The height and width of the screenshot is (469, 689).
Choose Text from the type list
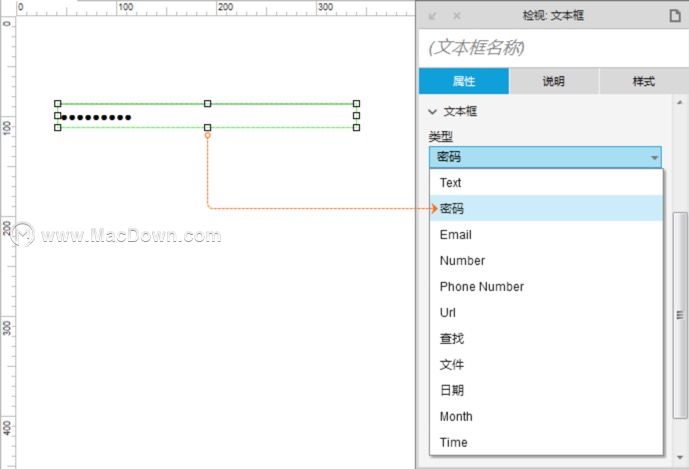tap(546, 182)
